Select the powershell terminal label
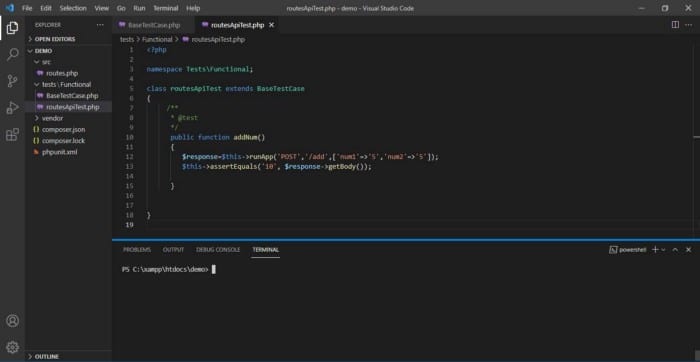Screen dimensions: 700x362 (x=628, y=250)
